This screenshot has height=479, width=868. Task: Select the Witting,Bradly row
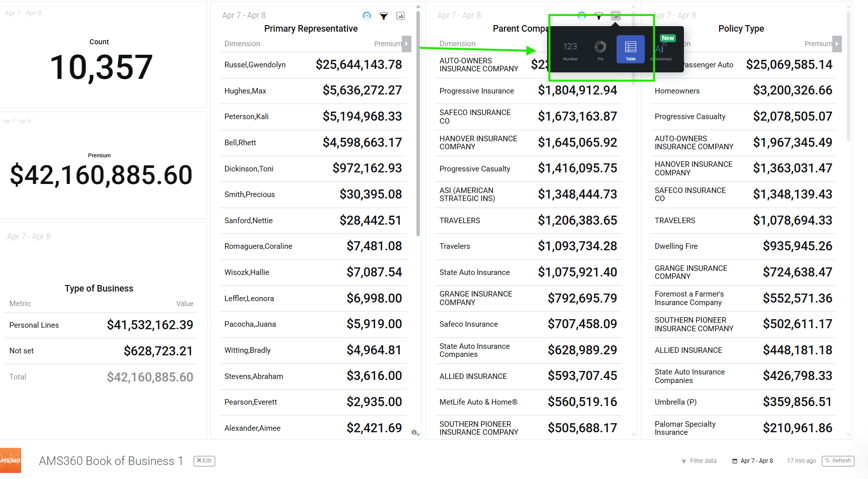[x=313, y=350]
